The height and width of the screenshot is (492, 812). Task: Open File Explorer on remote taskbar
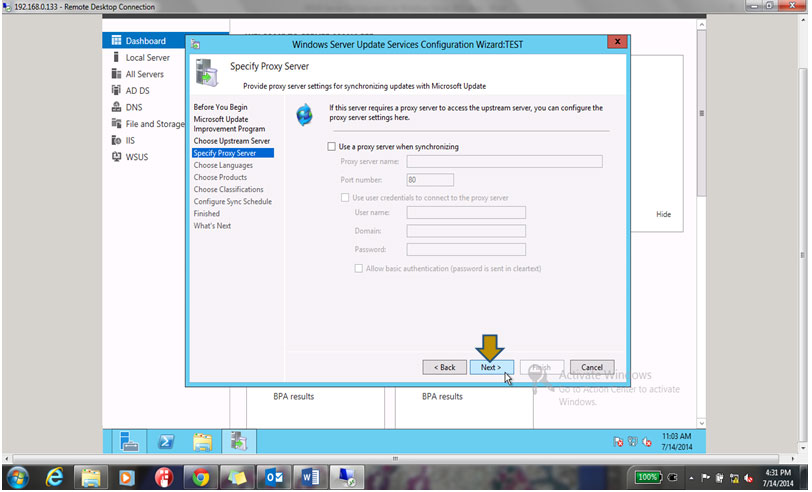tap(202, 441)
